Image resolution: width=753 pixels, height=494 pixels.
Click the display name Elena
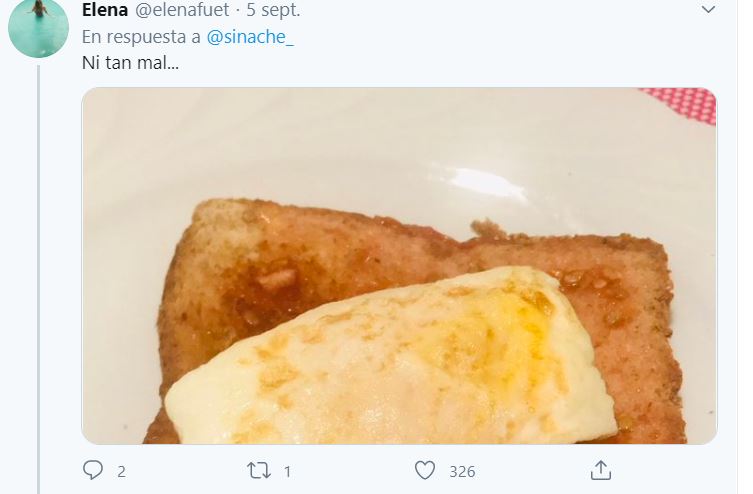point(105,10)
